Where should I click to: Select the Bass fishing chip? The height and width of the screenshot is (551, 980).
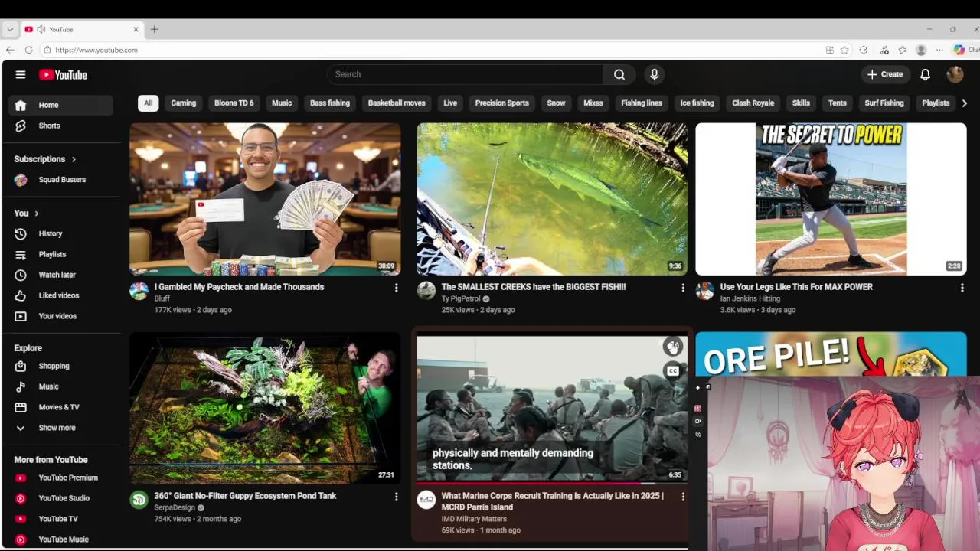click(330, 103)
